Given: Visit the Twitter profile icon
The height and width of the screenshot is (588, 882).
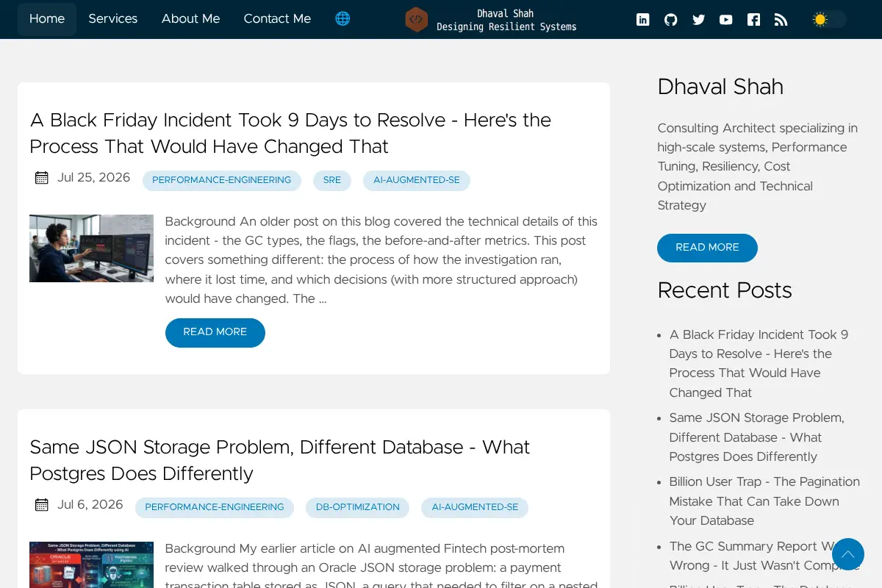Looking at the screenshot, I should click(698, 20).
